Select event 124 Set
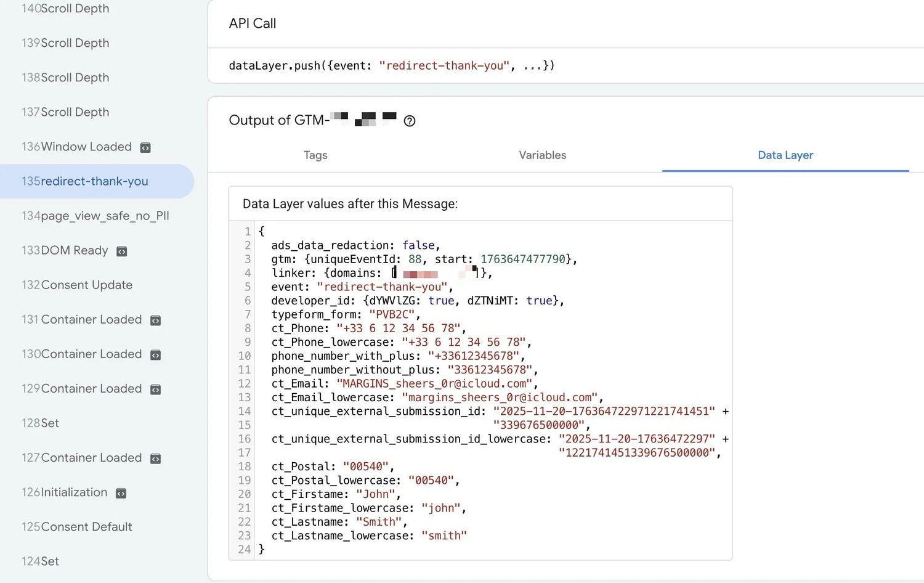This screenshot has height=583, width=924. click(x=40, y=561)
